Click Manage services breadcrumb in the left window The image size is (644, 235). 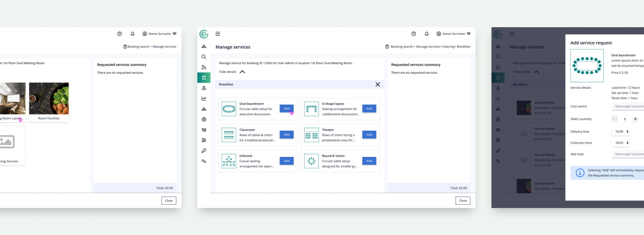tap(164, 47)
